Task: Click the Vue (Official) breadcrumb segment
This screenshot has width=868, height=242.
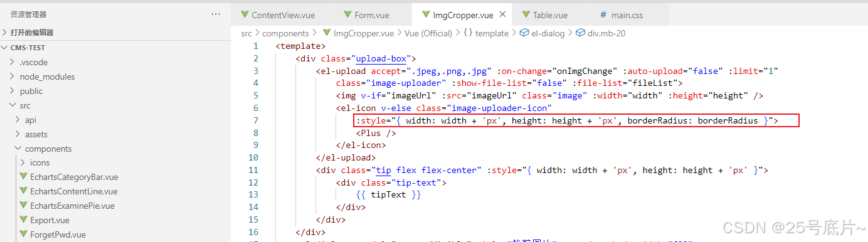Action: [428, 33]
